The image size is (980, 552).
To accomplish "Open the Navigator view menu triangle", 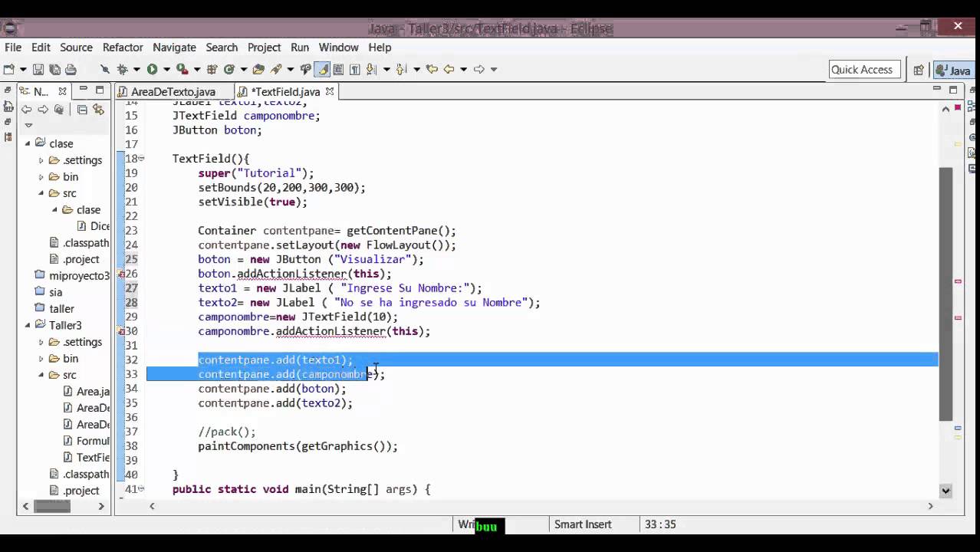I will pyautogui.click(x=28, y=125).
